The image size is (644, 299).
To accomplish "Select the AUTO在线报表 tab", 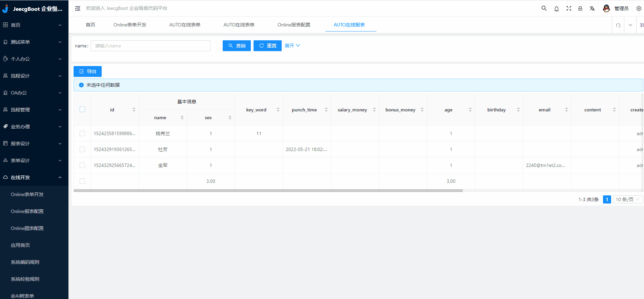I will pos(349,25).
